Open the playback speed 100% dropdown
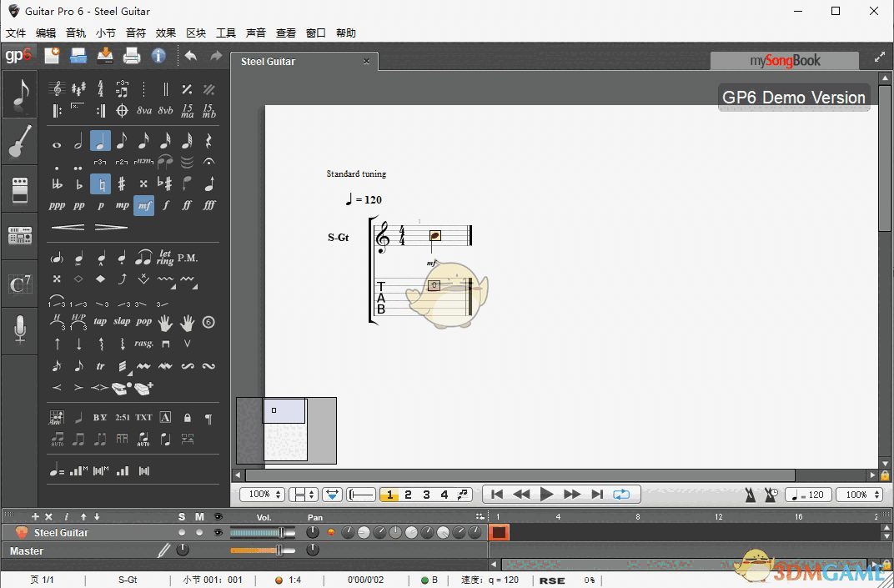Screen dimensions: 894x588 tap(858, 495)
